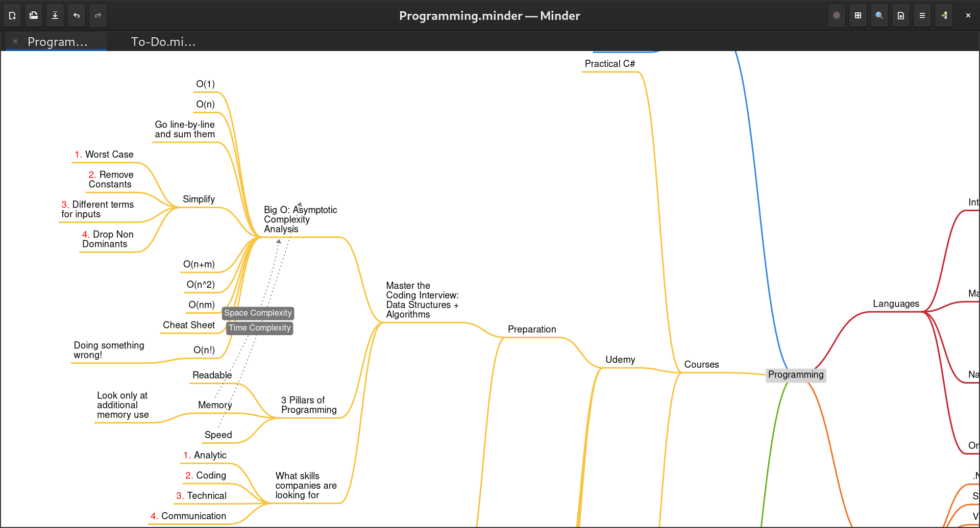Toggle focus mode with the target icon
Screen dimensions: 980x528
pos(836,15)
